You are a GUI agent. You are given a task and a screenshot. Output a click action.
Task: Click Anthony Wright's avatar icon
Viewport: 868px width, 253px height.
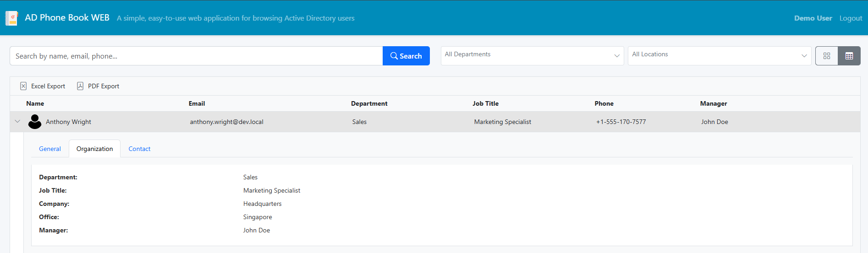coord(35,122)
